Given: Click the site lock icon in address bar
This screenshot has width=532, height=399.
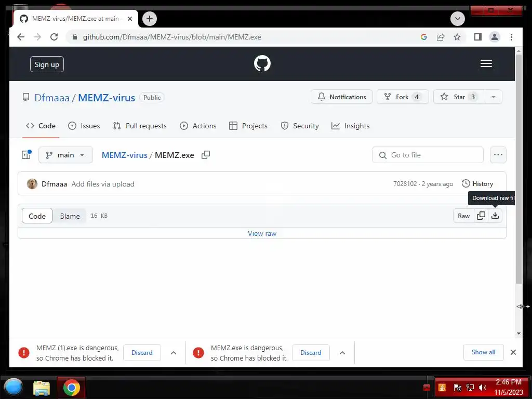Looking at the screenshot, I should coord(75,37).
